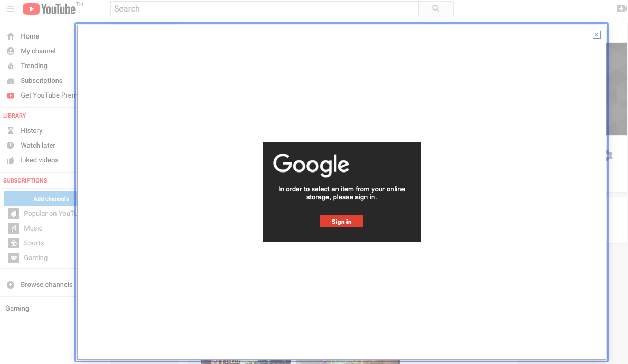Click the Popular on YouTube channel icon
Screen dimensions: 628x364
(x=14, y=214)
